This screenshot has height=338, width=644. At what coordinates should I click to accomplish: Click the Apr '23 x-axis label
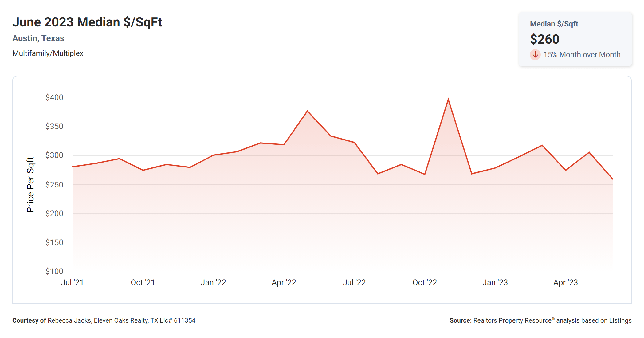565,282
